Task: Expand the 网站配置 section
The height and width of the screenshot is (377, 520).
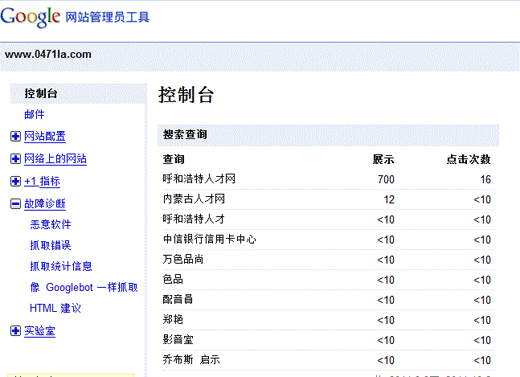Action: [x=15, y=136]
